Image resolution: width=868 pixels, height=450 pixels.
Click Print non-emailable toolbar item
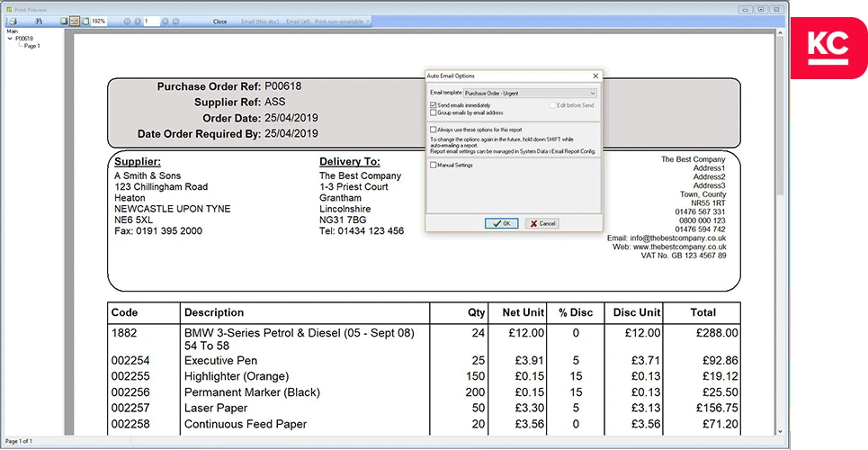339,22
